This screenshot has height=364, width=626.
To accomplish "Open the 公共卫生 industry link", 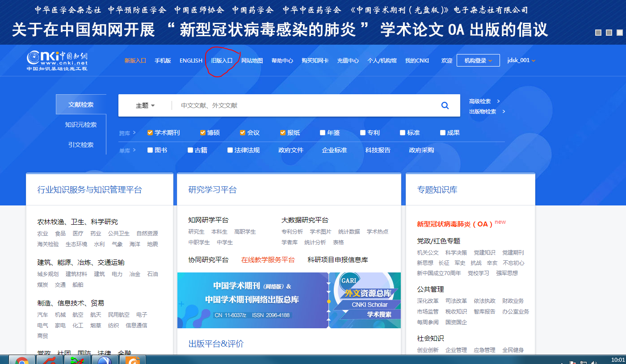I will click(x=119, y=233).
